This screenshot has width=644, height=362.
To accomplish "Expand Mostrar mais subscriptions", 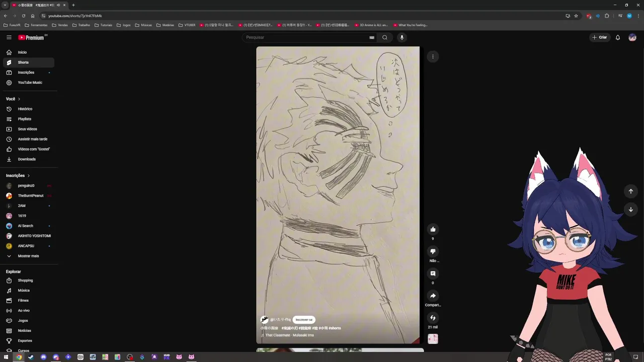I will point(29,256).
